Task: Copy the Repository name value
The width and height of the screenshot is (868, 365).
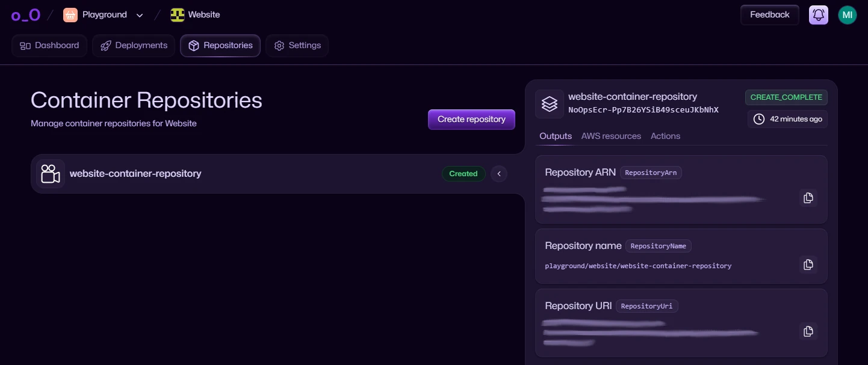Action: (808, 265)
